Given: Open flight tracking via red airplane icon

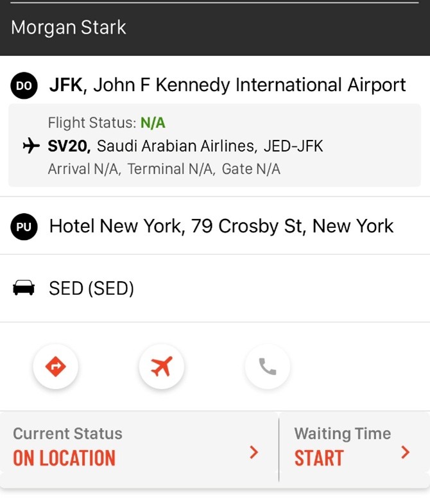Looking at the screenshot, I should pos(162,367).
